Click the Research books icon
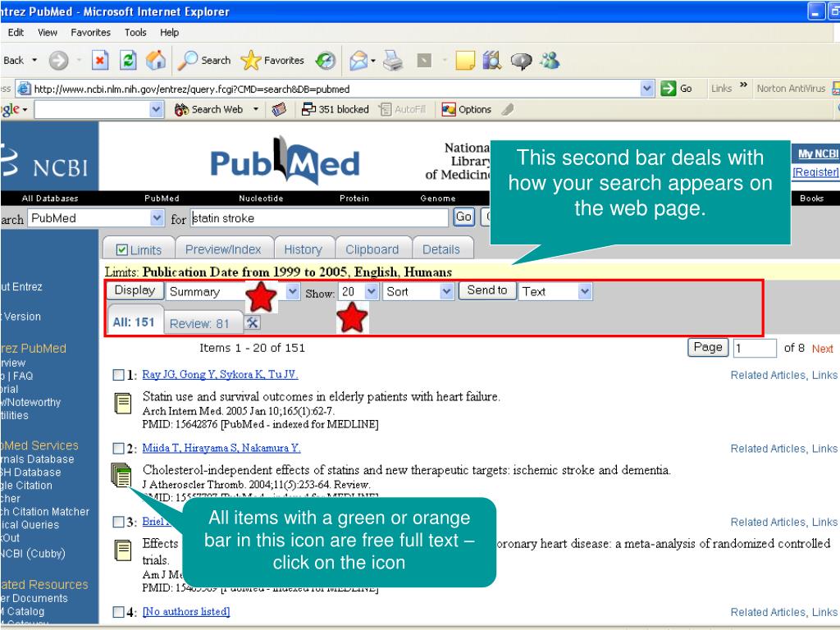The height and width of the screenshot is (630, 840). pyautogui.click(x=492, y=60)
